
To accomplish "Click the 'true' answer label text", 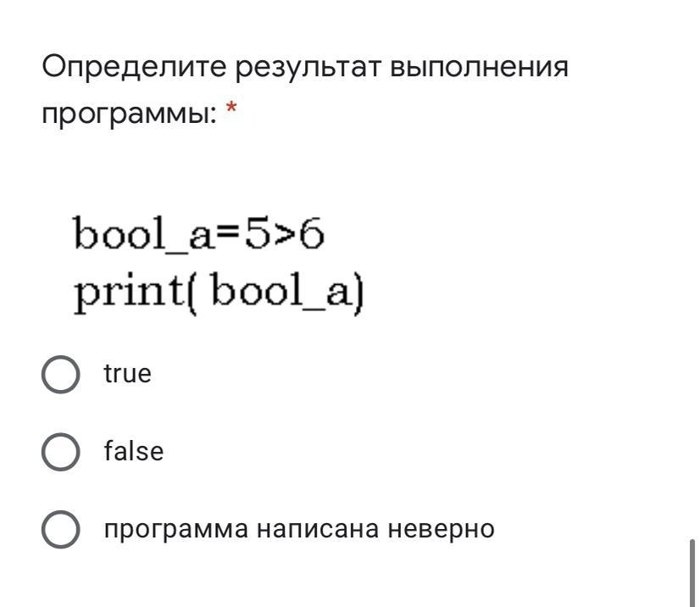I will click(x=127, y=374).
